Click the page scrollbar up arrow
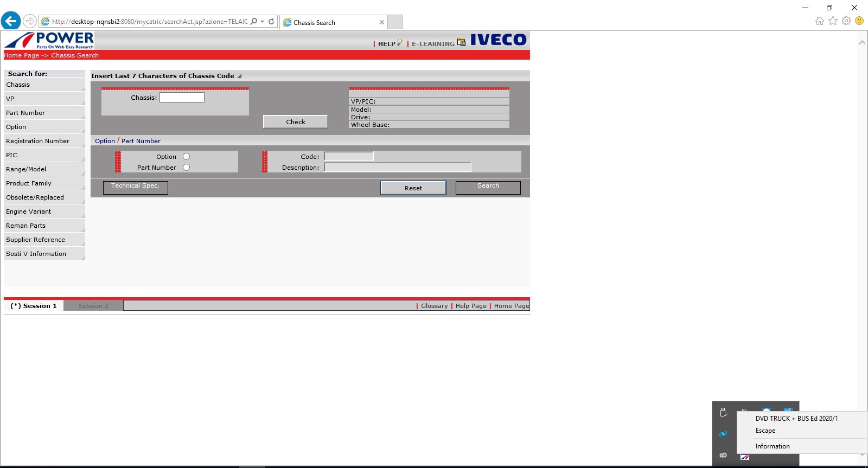The height and width of the screenshot is (468, 868). 862,42
